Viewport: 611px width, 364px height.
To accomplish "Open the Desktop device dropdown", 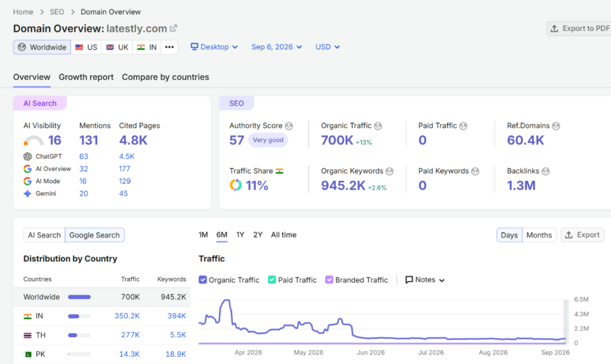I will pos(214,47).
